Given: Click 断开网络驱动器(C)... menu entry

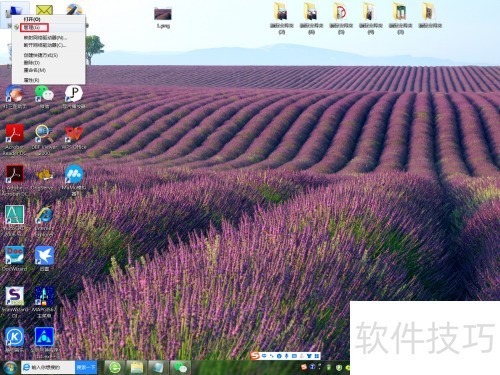Looking at the screenshot, I should point(45,45).
